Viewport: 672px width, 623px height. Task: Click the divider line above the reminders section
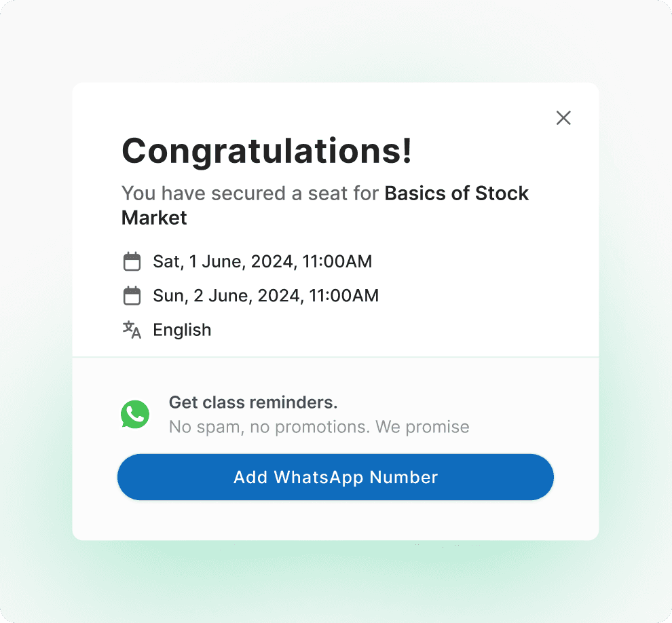(335, 356)
